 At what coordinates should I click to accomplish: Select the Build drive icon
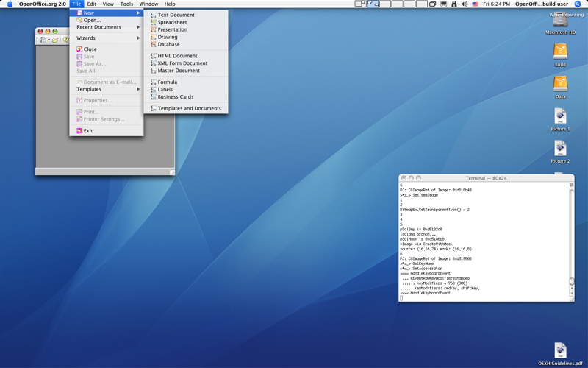560,52
